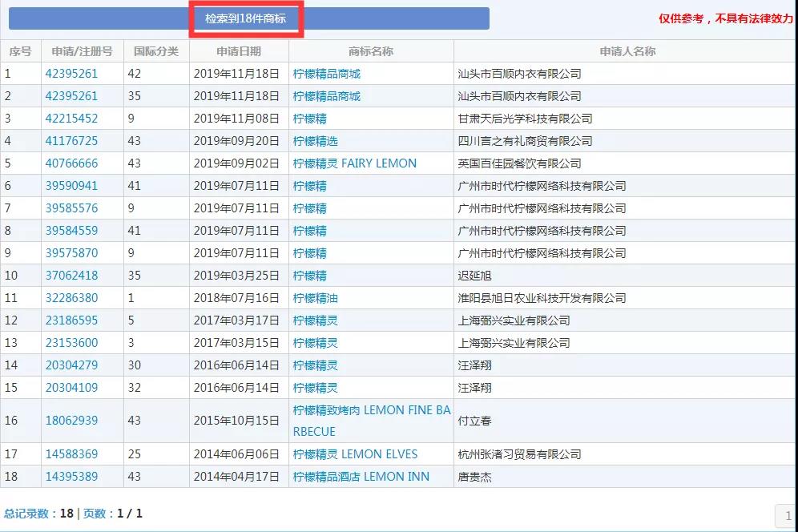The image size is (798, 532).
Task: Click the 商标名称 column header
Action: (370, 51)
